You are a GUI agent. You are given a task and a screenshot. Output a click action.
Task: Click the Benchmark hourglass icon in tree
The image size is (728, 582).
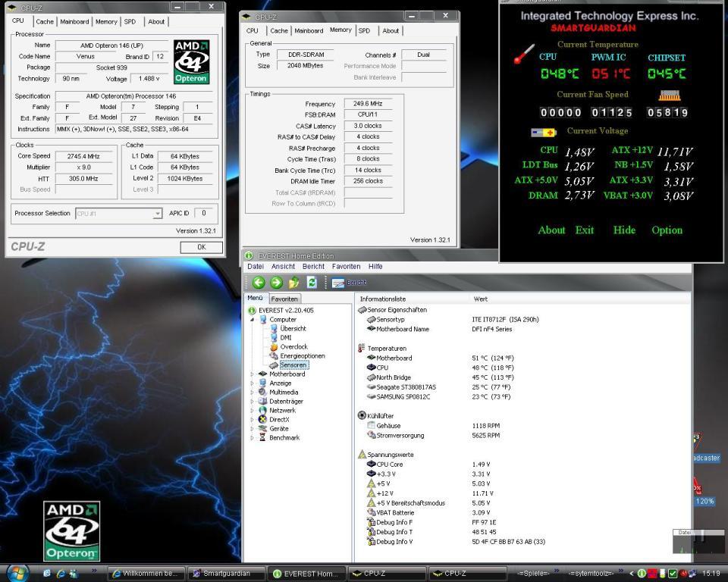coord(263,438)
